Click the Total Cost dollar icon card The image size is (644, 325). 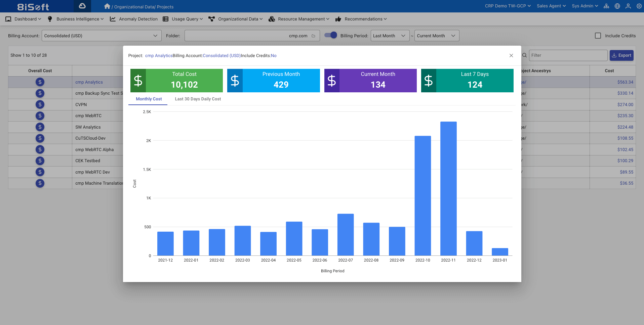[138, 81]
